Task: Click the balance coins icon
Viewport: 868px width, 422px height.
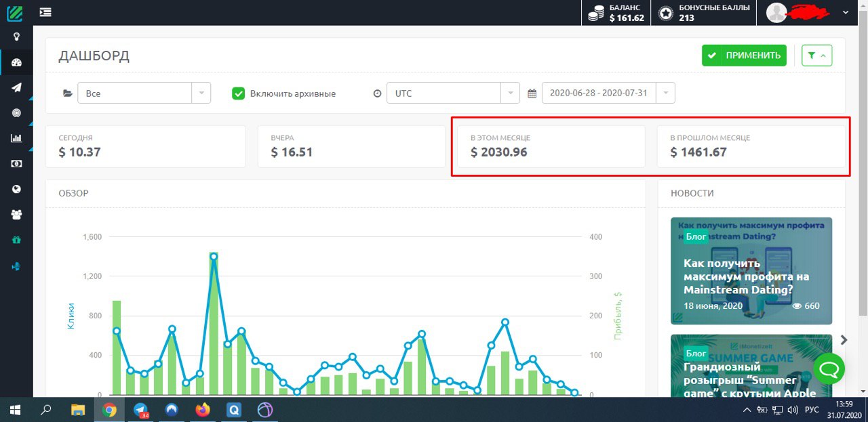Action: (596, 13)
